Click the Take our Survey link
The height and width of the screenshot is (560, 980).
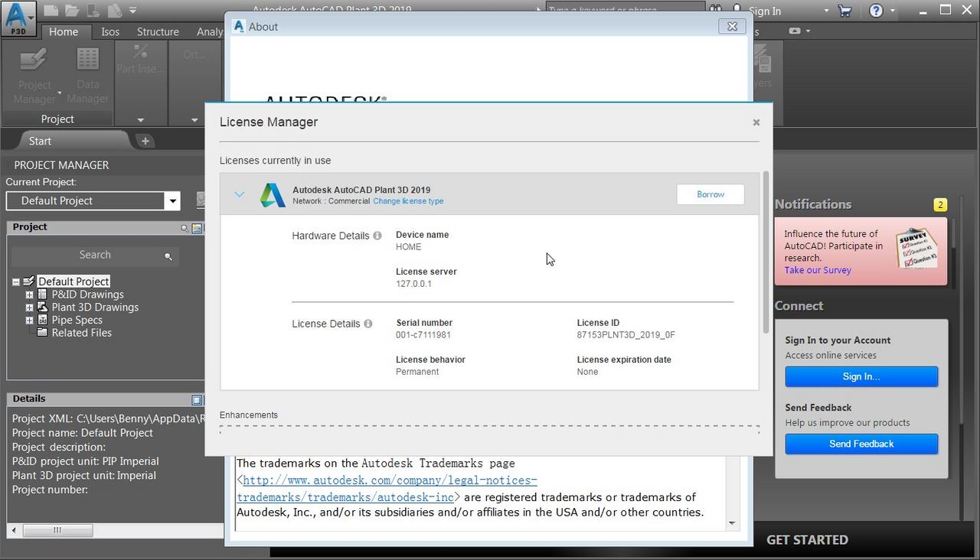pyautogui.click(x=818, y=270)
